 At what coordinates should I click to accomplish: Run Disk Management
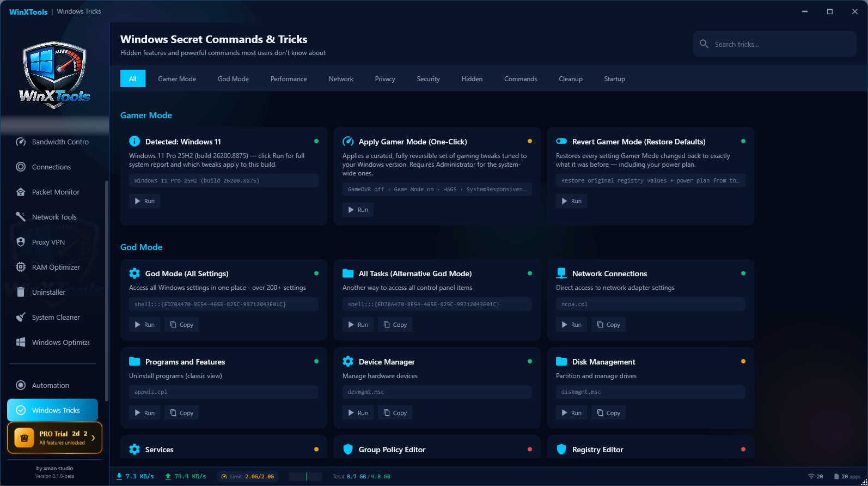pyautogui.click(x=572, y=413)
